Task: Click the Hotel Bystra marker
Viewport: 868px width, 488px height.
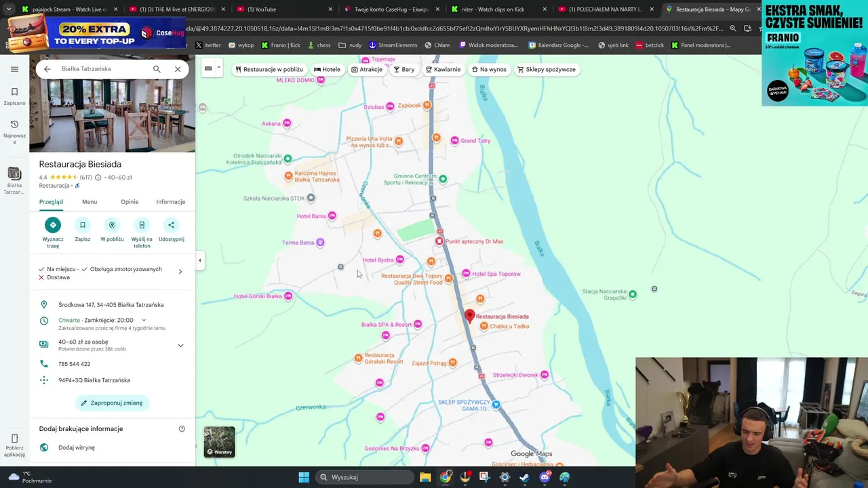Action: coord(400,260)
